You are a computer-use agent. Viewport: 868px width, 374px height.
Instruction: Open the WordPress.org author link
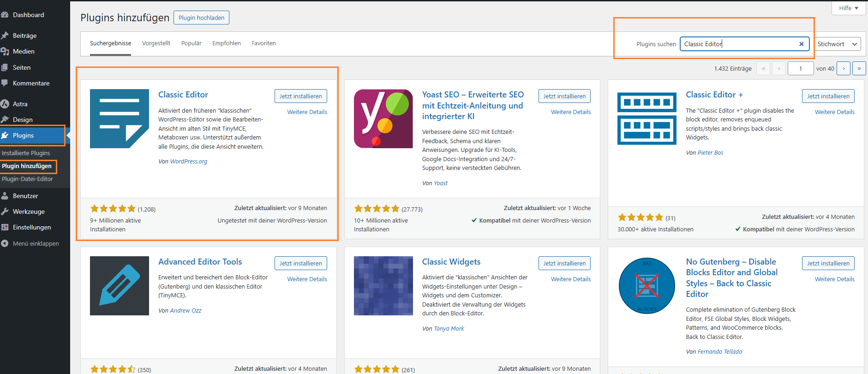click(x=188, y=161)
